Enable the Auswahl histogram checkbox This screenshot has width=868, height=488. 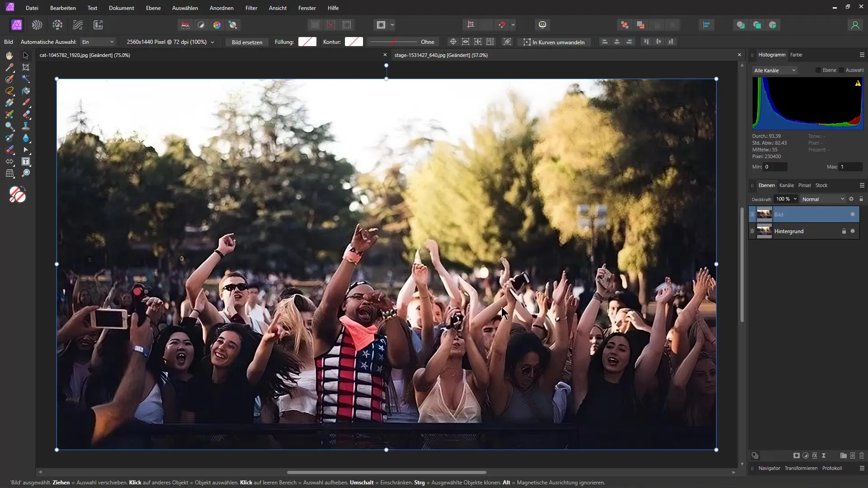point(841,70)
